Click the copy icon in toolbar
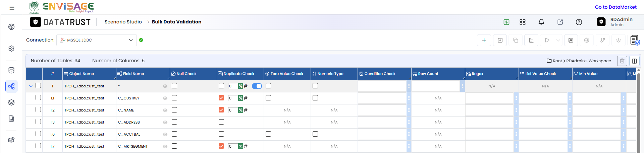Image resolution: width=644 pixels, height=153 pixels. [x=516, y=40]
